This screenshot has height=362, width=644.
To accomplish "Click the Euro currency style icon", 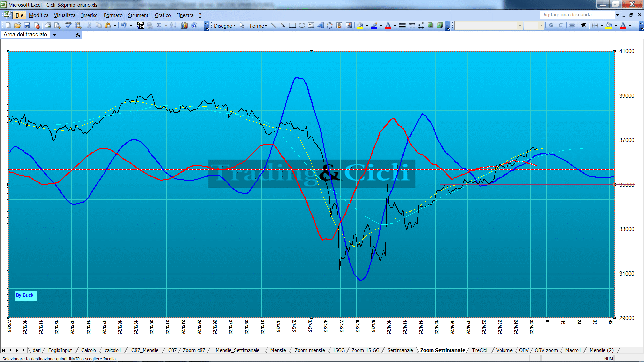I will (584, 25).
